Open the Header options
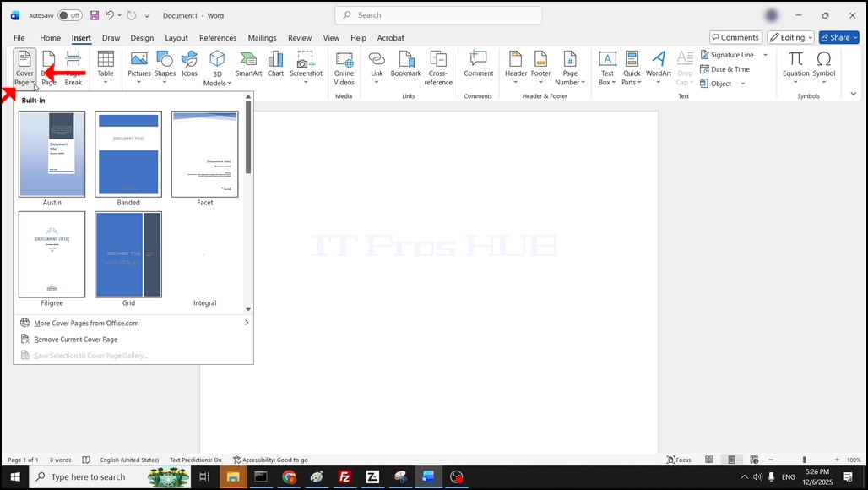868x490 pixels. [x=515, y=68]
